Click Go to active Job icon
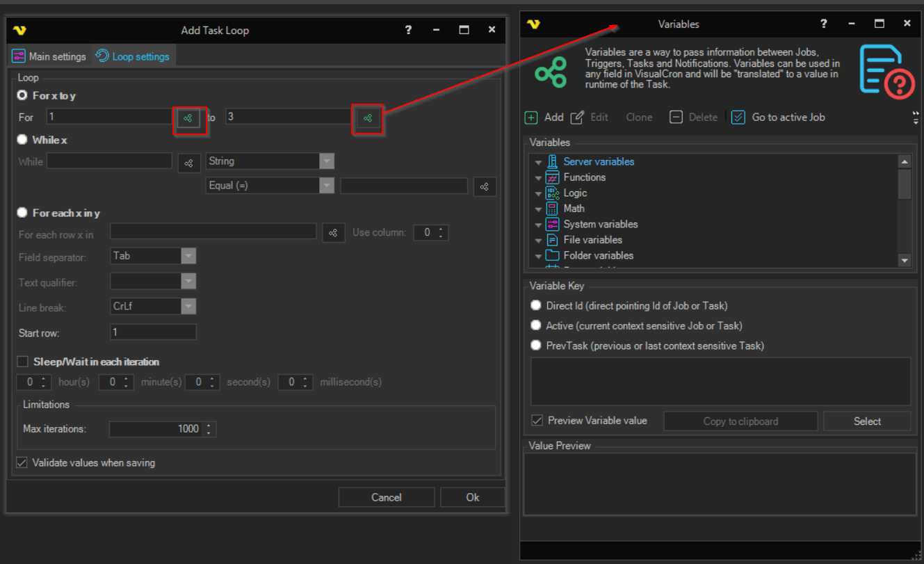This screenshot has width=924, height=564. coord(738,118)
